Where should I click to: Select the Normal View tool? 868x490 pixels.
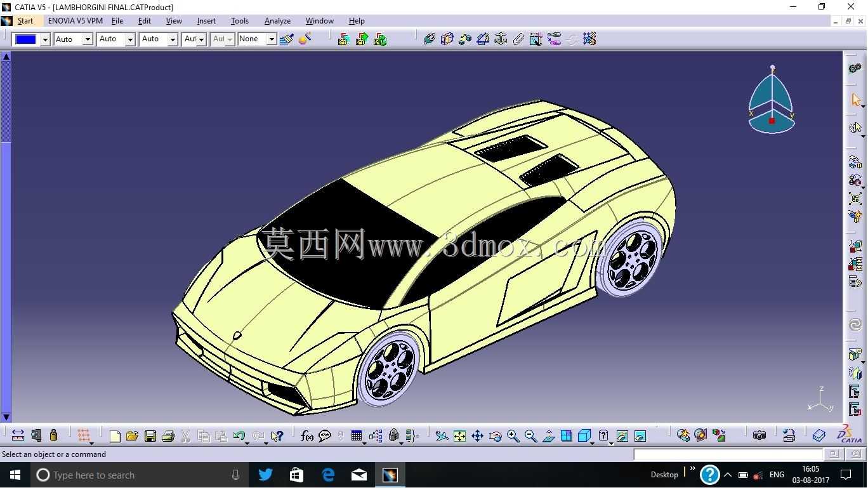[549, 436]
